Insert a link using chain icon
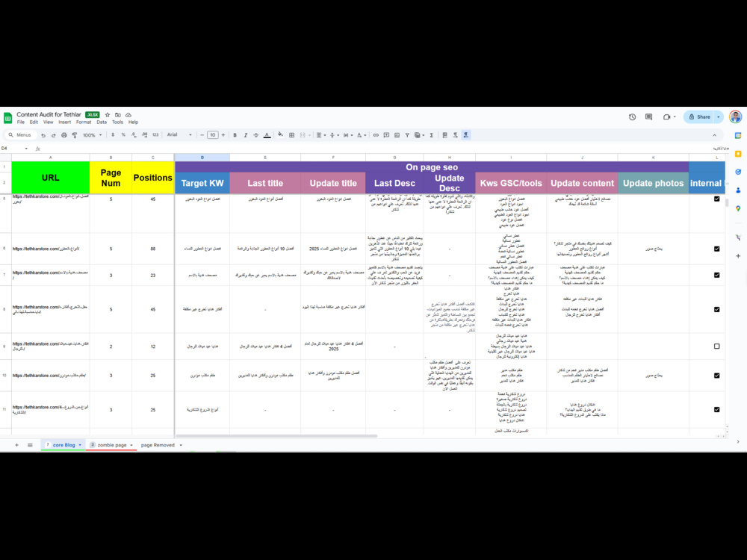Image resolution: width=747 pixels, height=560 pixels. click(x=376, y=135)
